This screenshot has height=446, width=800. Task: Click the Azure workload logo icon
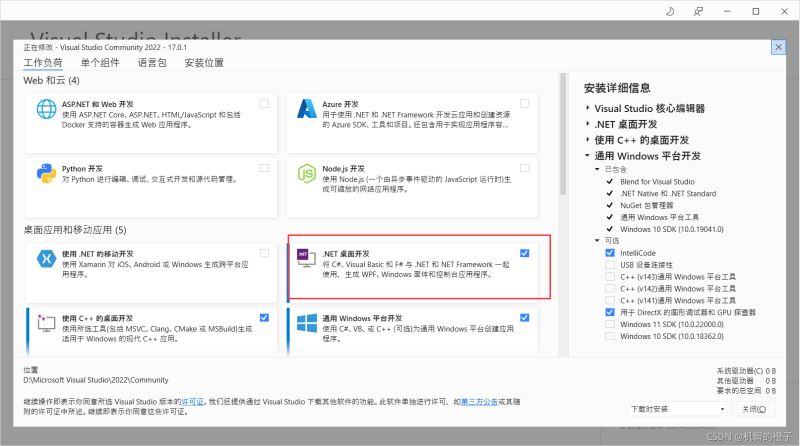[x=307, y=109]
